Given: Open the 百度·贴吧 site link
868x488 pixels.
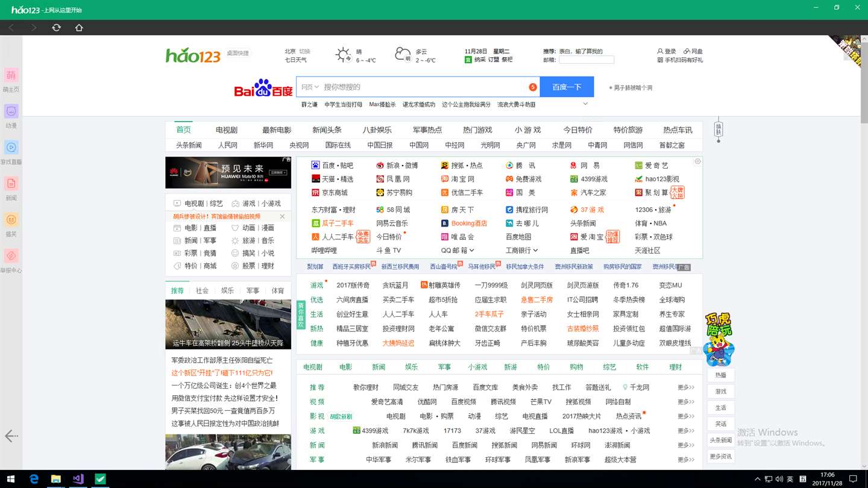Looking at the screenshot, I should click(333, 165).
